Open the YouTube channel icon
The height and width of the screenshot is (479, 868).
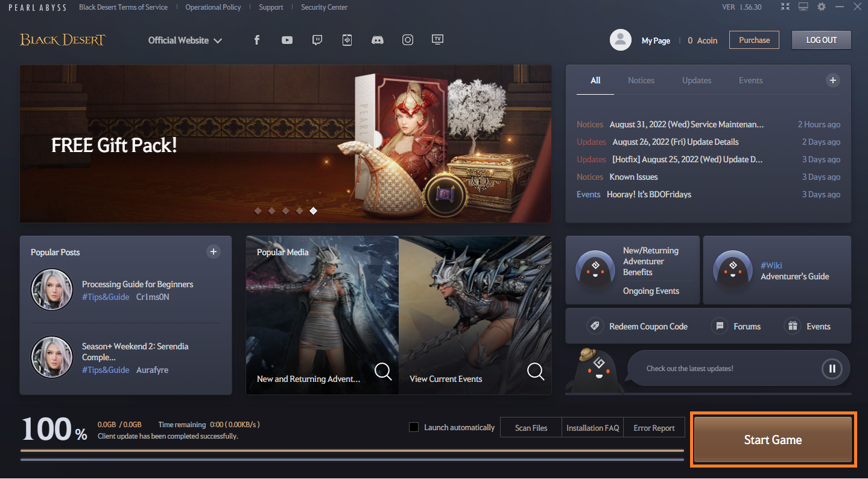[287, 40]
